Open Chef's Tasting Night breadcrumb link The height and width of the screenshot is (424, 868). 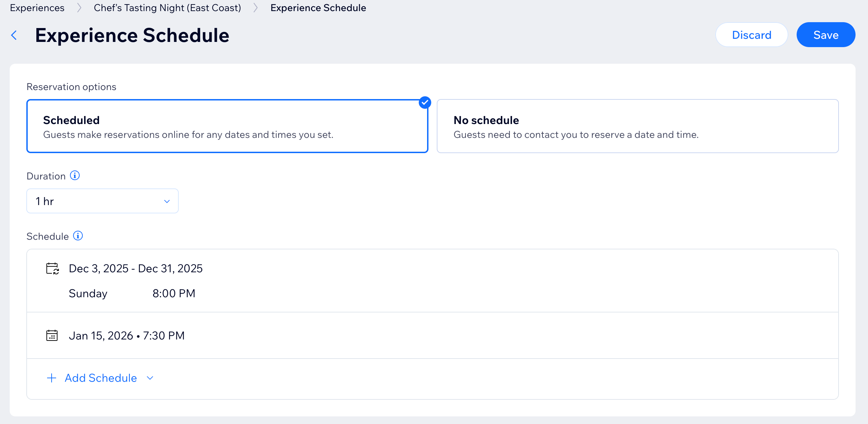coord(167,8)
